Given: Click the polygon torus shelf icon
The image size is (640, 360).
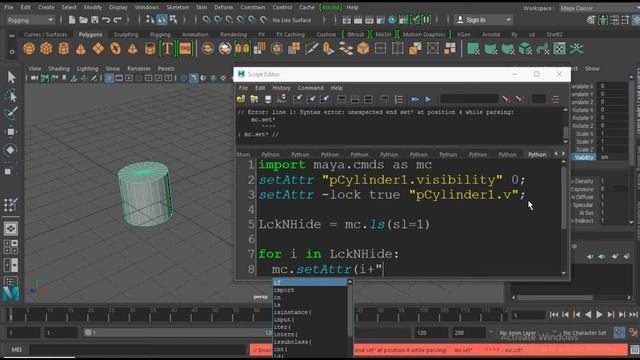Looking at the screenshot, I should coord(116,49).
